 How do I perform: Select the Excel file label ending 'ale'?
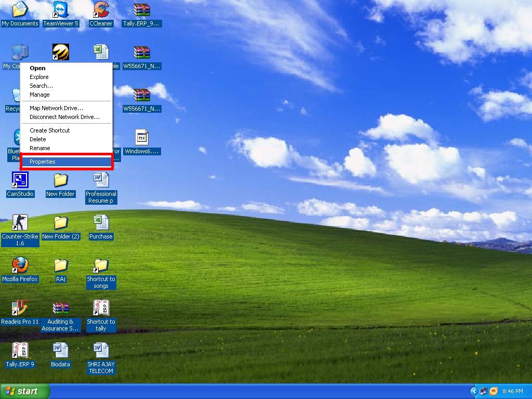[x=116, y=66]
